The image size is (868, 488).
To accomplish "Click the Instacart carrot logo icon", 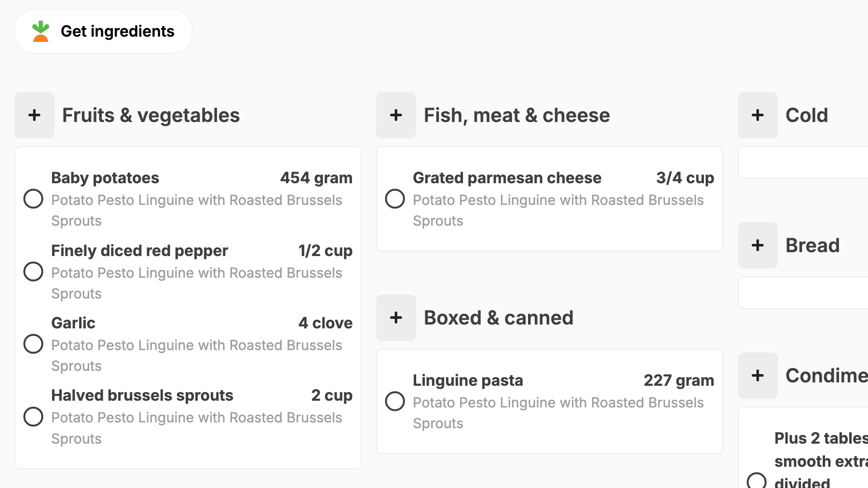I will pos(41,31).
